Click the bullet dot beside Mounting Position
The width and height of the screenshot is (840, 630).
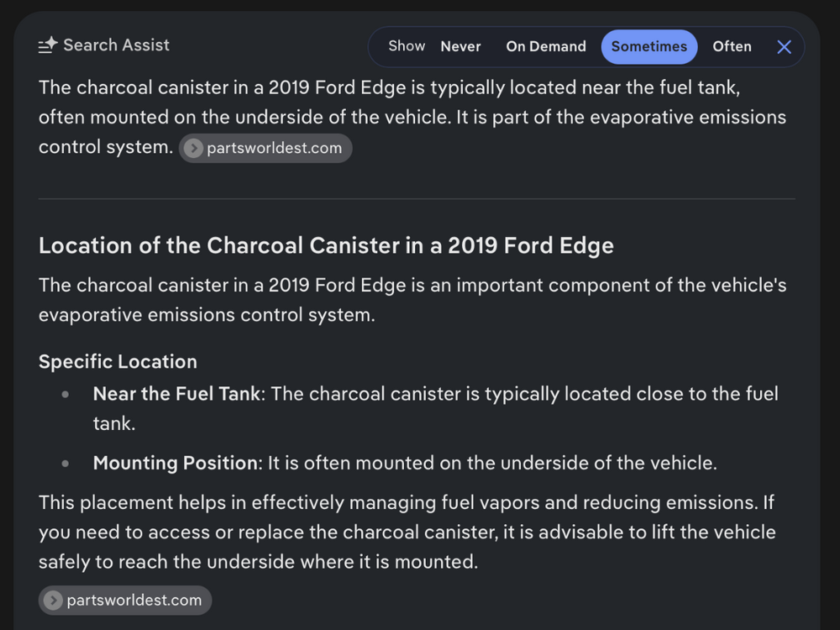(66, 464)
